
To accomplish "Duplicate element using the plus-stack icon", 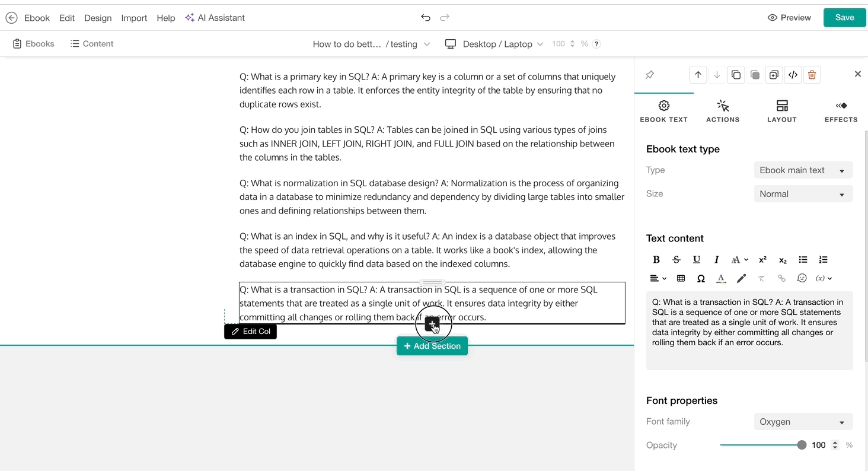I will coord(774,75).
